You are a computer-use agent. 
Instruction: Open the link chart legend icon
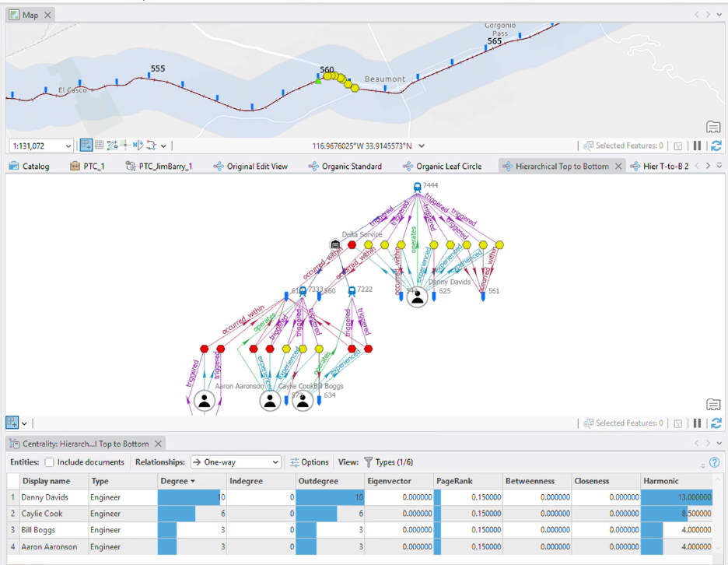[713, 404]
